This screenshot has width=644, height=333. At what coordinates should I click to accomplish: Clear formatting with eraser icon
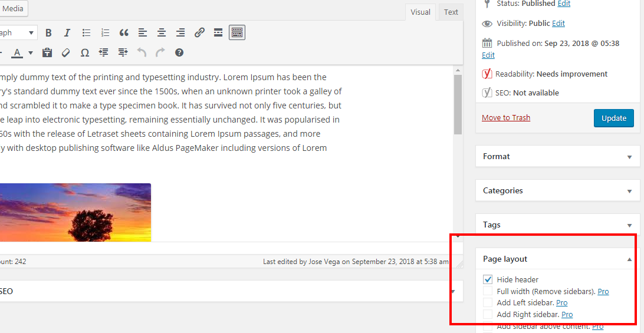(x=65, y=52)
